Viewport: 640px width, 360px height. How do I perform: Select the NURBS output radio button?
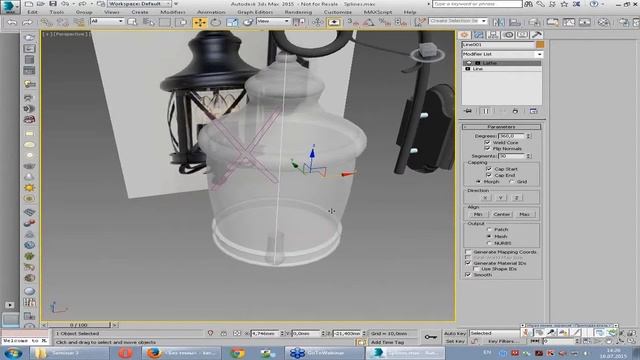(489, 243)
